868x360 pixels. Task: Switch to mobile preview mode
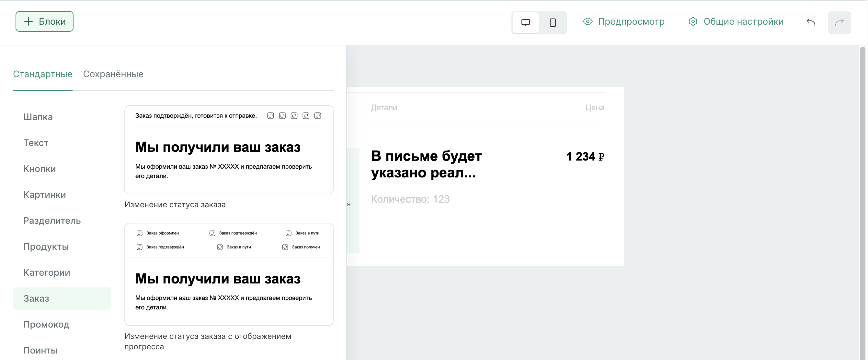(553, 23)
